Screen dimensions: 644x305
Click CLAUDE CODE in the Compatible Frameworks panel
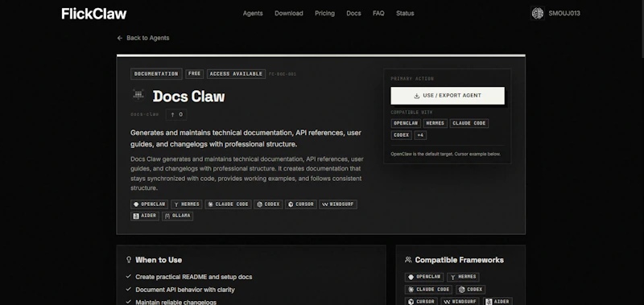pyautogui.click(x=428, y=290)
